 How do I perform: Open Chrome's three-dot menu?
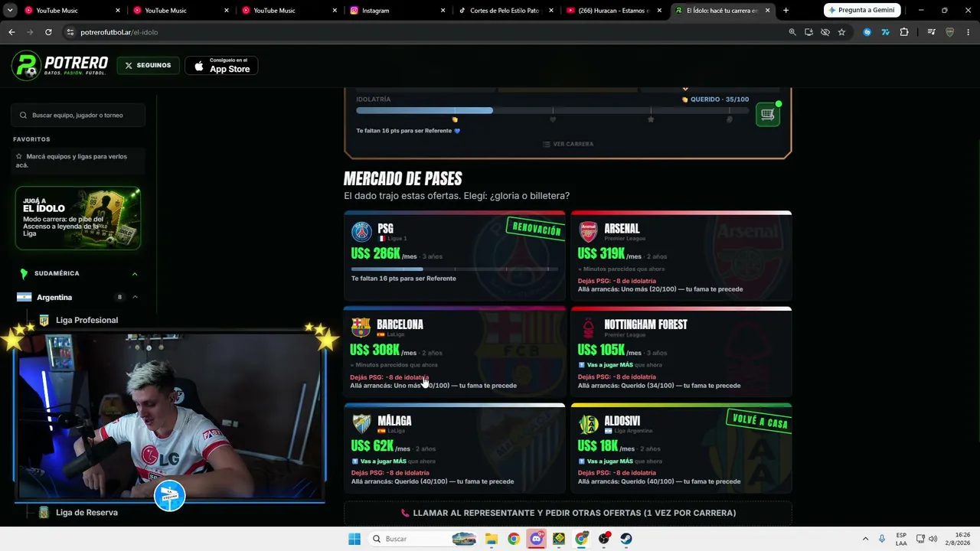[969, 32]
